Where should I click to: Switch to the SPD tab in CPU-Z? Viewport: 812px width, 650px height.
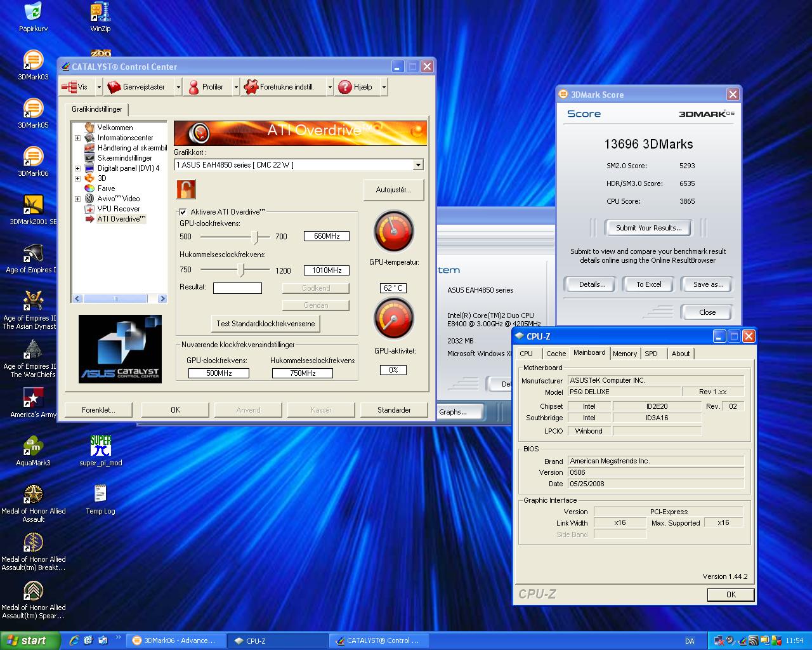[652, 354]
